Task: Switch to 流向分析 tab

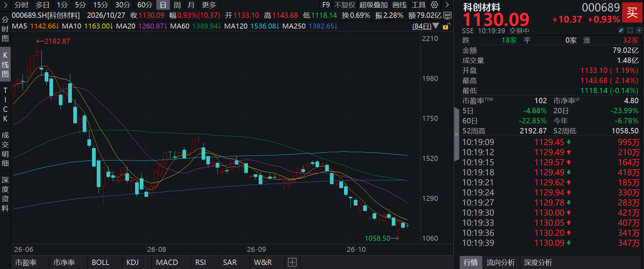Action: (501, 263)
